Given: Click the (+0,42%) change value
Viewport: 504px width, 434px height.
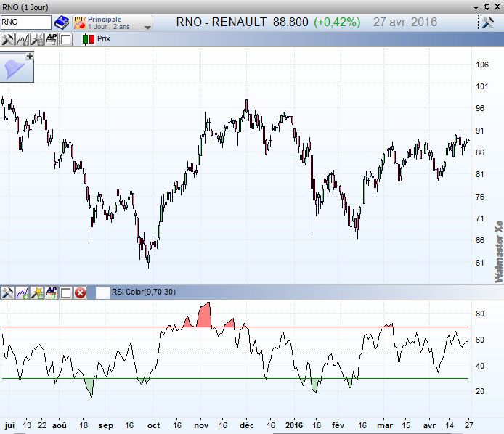Looking at the screenshot, I should coord(337,22).
